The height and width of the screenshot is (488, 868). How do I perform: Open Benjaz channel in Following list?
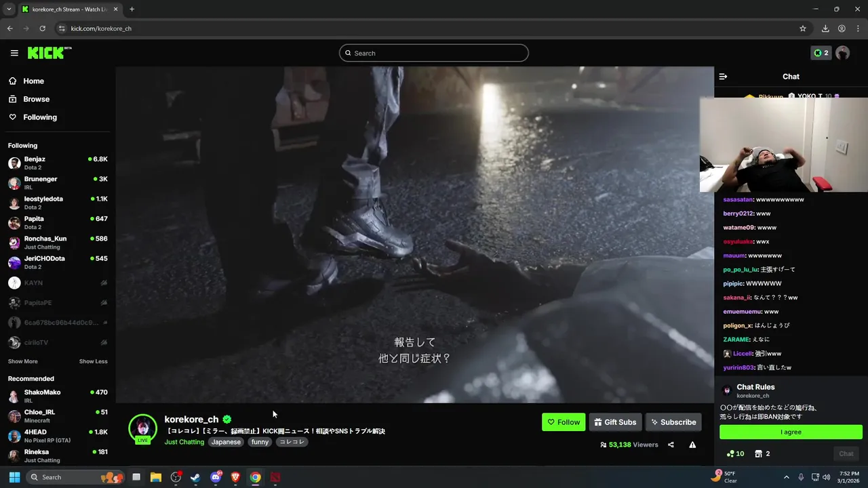click(x=58, y=163)
